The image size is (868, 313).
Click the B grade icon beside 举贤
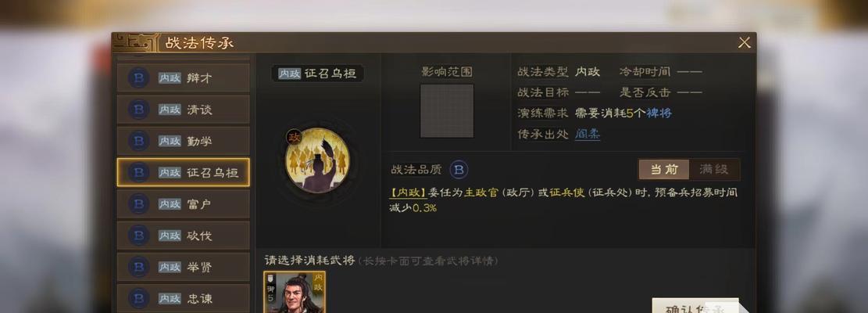138,267
